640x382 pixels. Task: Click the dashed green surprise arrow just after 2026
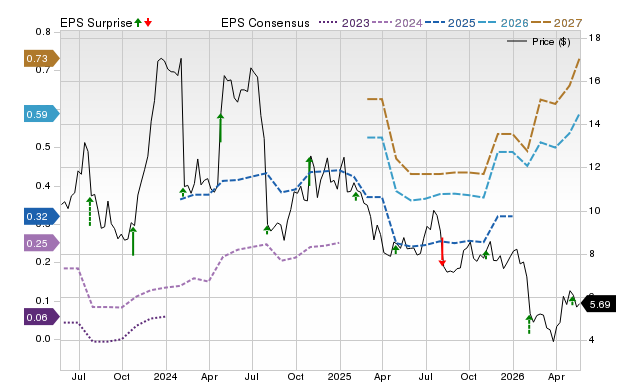pyautogui.click(x=529, y=324)
